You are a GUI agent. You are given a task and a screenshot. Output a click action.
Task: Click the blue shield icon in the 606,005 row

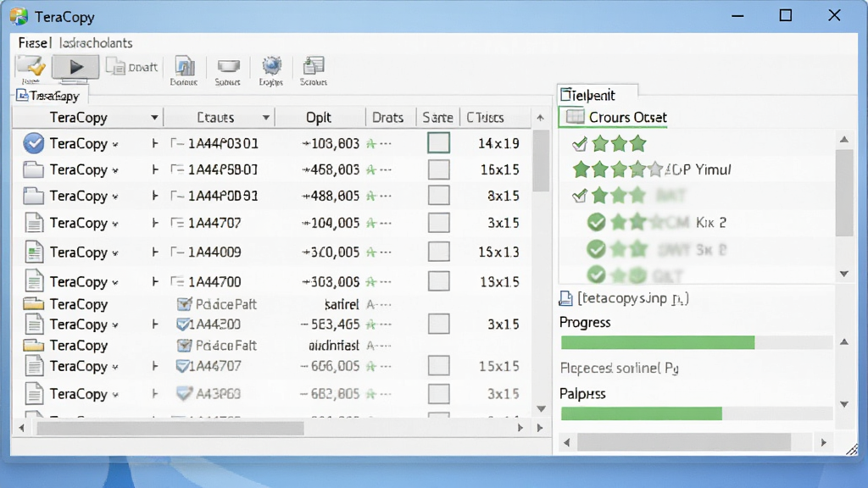coord(182,366)
